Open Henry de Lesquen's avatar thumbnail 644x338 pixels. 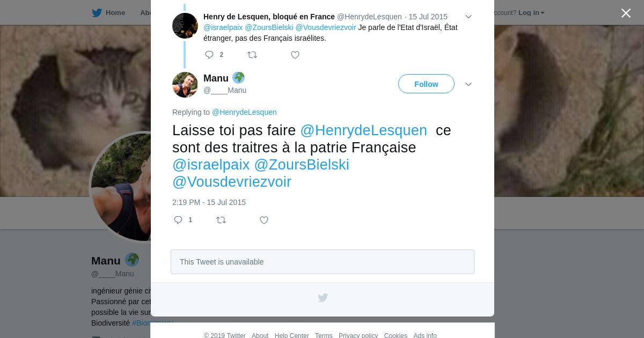coord(185,26)
